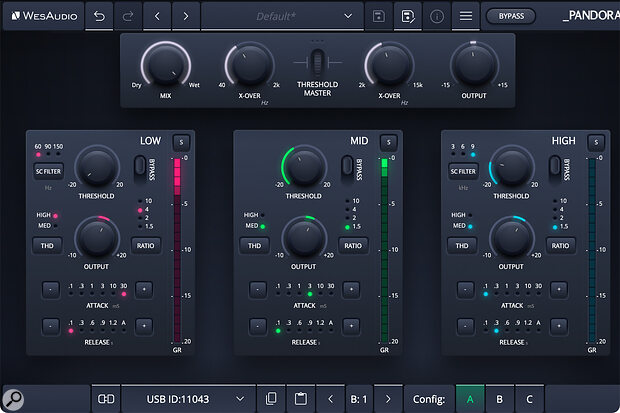Click the MID band THRESHOLD knob

pyautogui.click(x=304, y=167)
